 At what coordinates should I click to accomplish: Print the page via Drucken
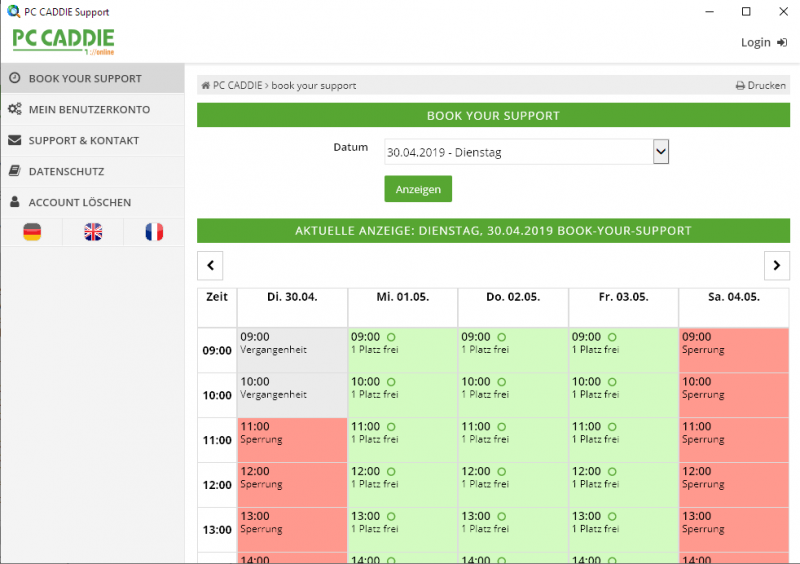[x=761, y=85]
